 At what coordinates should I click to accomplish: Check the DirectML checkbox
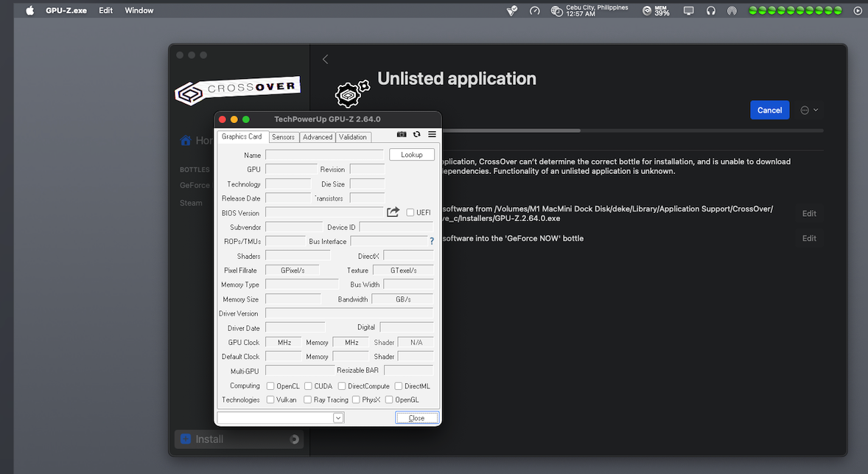pyautogui.click(x=398, y=386)
